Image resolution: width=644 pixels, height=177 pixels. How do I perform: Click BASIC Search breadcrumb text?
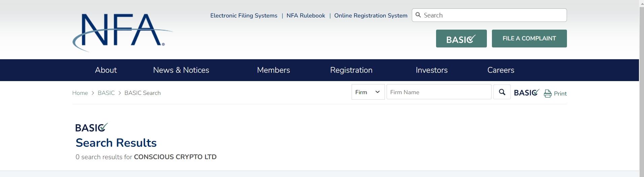coord(143,93)
